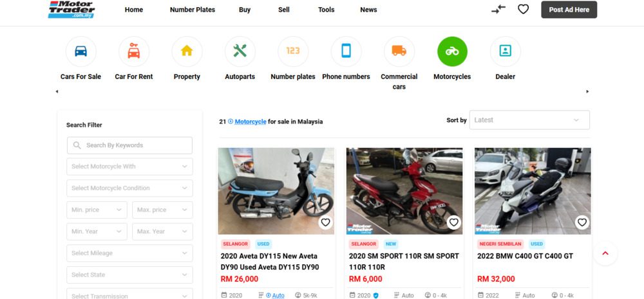Open the red SM Sport motorcycle photo
This screenshot has width=644, height=299.
(404, 191)
